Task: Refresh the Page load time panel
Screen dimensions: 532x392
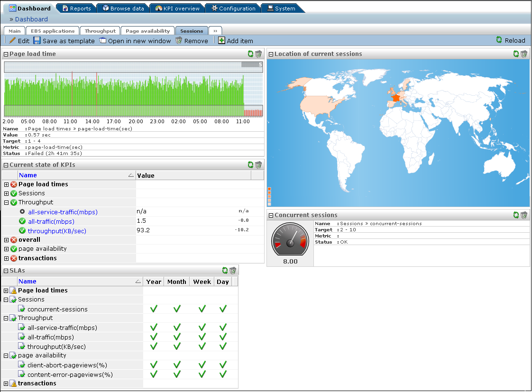Action: 250,54
